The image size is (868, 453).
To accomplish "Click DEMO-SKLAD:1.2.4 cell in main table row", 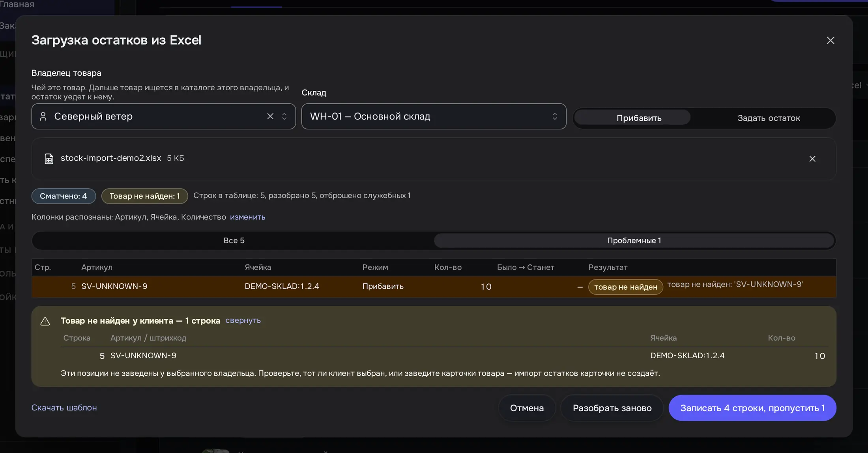I will click(282, 286).
